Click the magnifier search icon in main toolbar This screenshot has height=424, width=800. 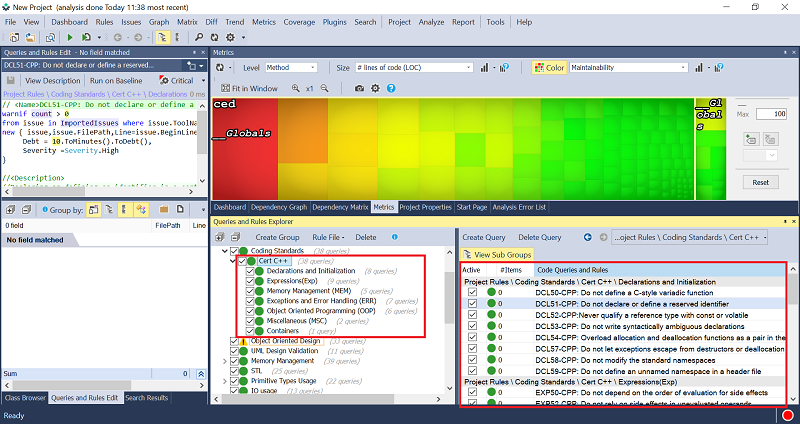click(x=199, y=37)
